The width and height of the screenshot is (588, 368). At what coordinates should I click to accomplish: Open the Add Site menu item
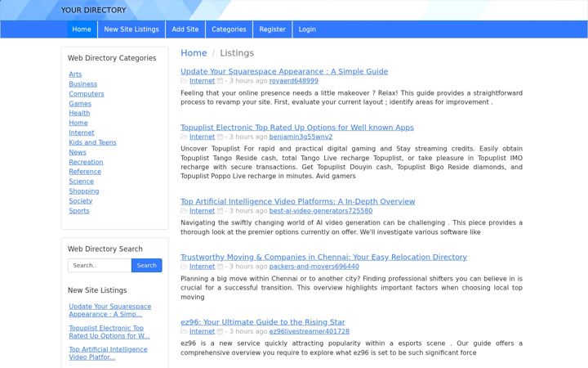coord(185,29)
